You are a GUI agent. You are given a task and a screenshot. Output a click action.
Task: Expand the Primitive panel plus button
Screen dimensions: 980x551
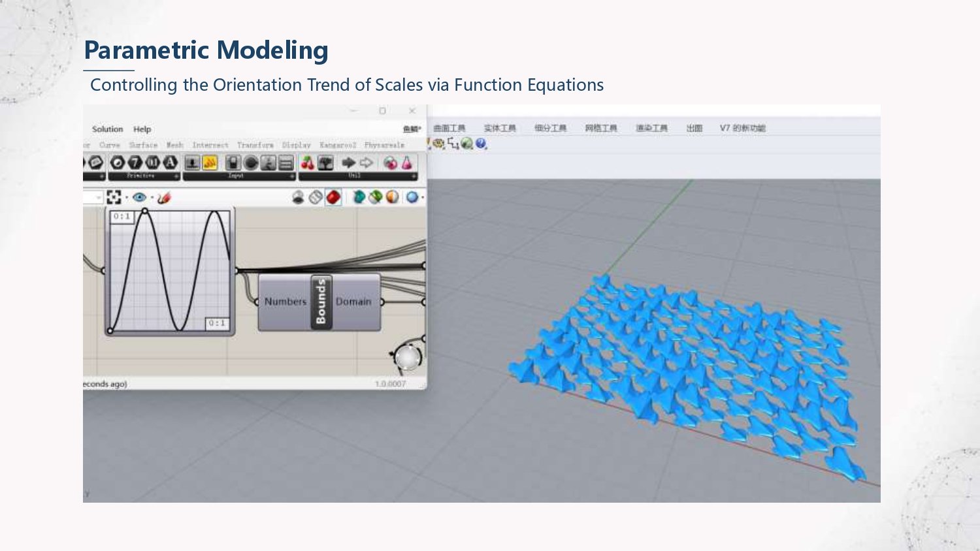(176, 176)
